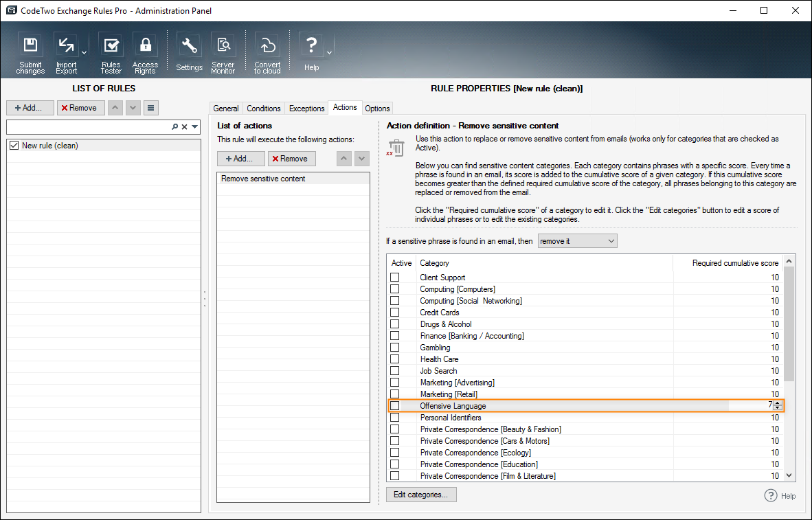
Task: Open the Edit categories dialog
Action: click(x=421, y=495)
